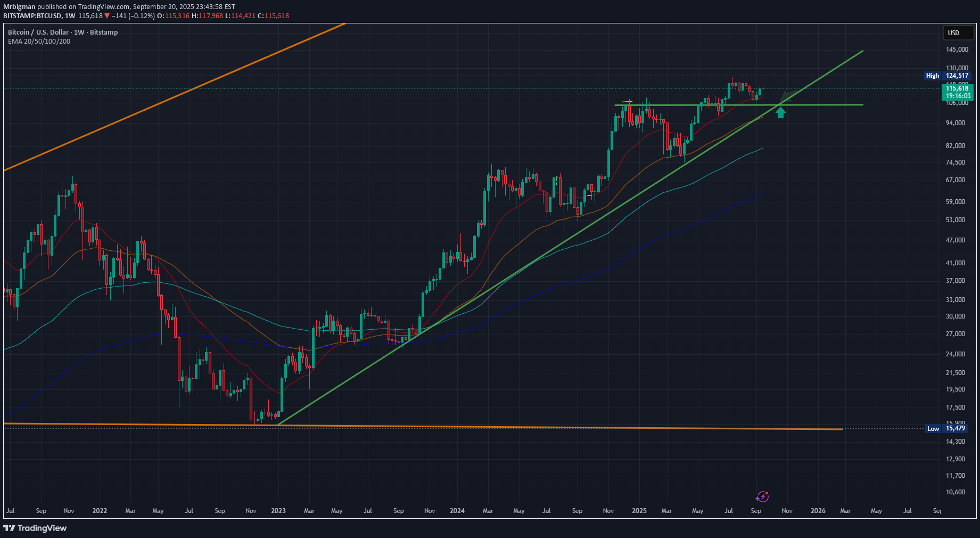Click the BITSTAMP:BTCUSD symbol in header

pyautogui.click(x=32, y=16)
